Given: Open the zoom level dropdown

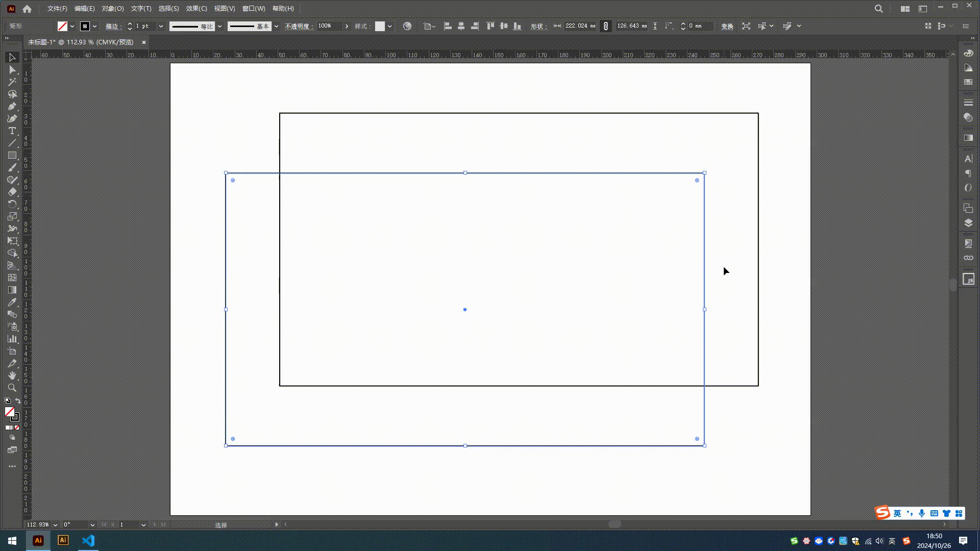Looking at the screenshot, I should [55, 524].
